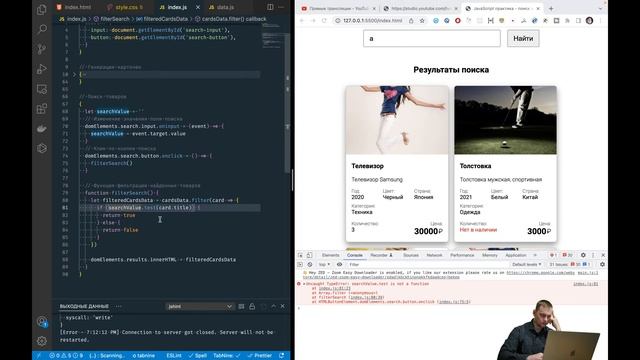Viewport: 640px width, 360px height.
Task: Expand folded code region at line 14
Action: click(75, 74)
